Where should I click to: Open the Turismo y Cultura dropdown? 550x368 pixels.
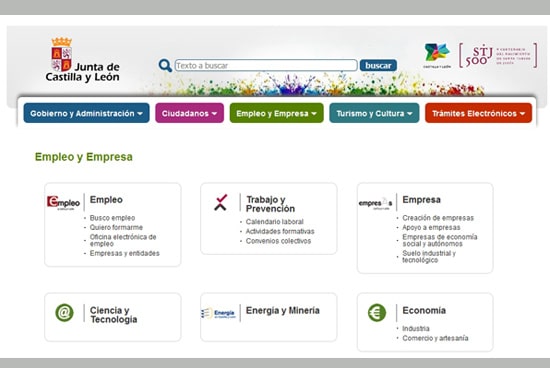pyautogui.click(x=374, y=113)
